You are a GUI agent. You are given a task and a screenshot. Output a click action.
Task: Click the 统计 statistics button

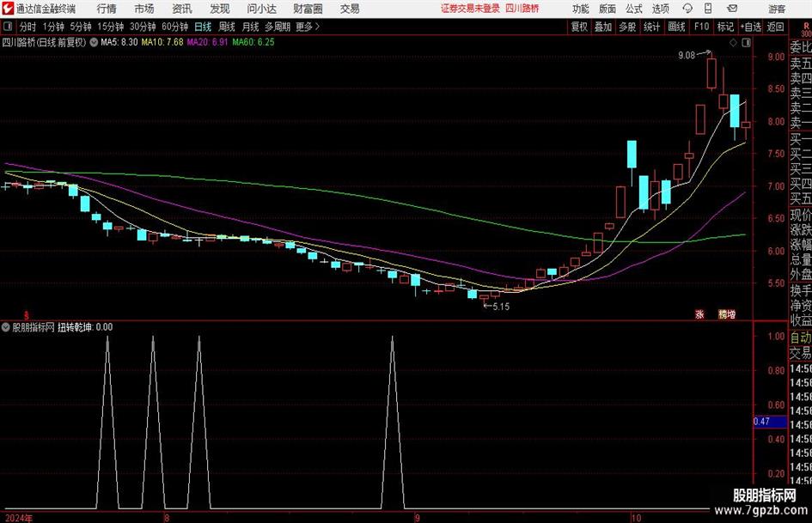point(651,27)
